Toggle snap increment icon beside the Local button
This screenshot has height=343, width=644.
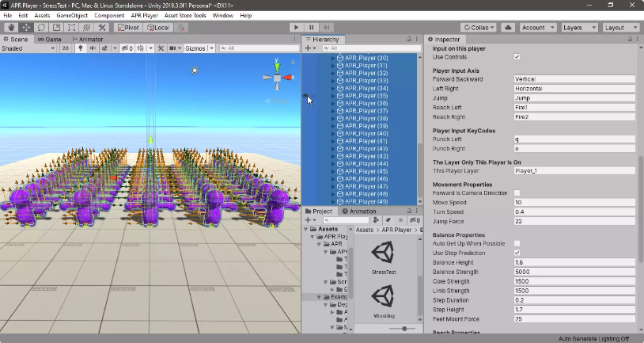pyautogui.click(x=181, y=28)
